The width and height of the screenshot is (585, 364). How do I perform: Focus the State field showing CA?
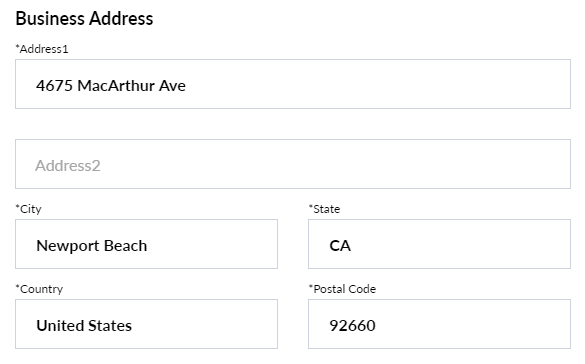(439, 244)
